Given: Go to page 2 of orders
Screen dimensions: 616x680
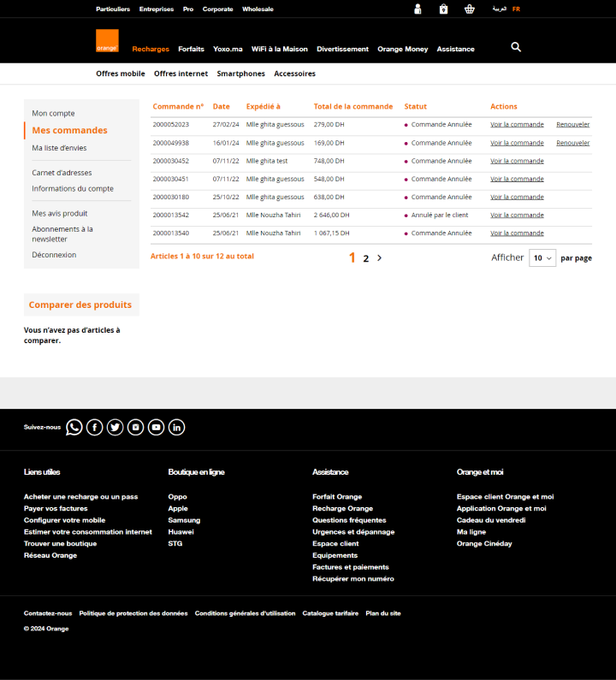Looking at the screenshot, I should point(366,258).
